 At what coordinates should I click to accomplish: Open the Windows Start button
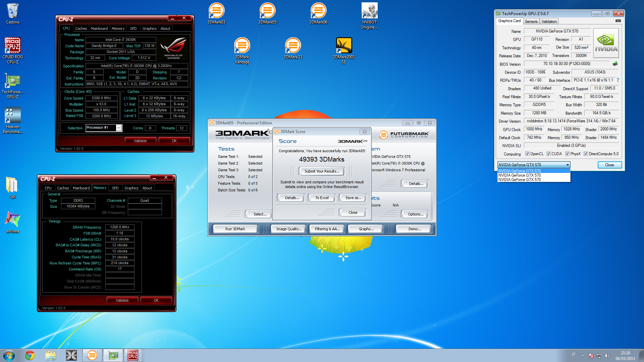[x=9, y=355]
